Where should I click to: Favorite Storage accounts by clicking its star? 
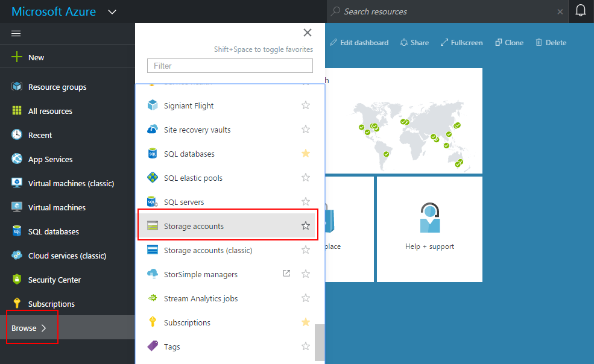coord(305,225)
